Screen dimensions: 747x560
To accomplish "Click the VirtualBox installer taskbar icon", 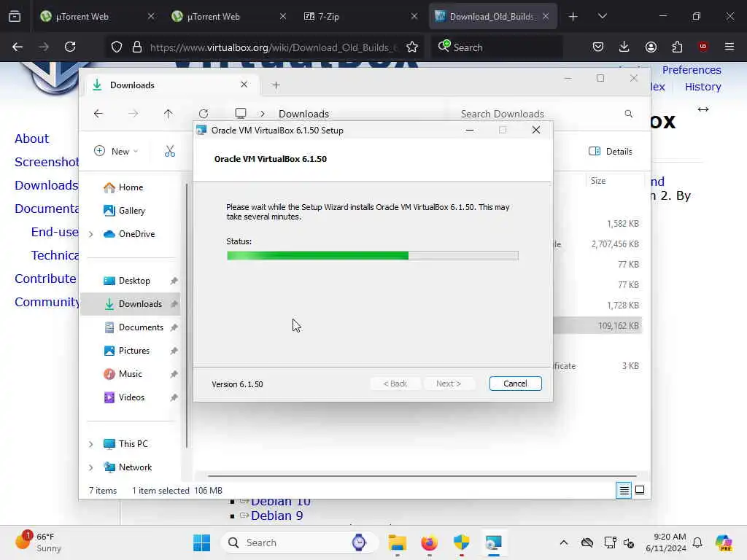I will coord(493,542).
